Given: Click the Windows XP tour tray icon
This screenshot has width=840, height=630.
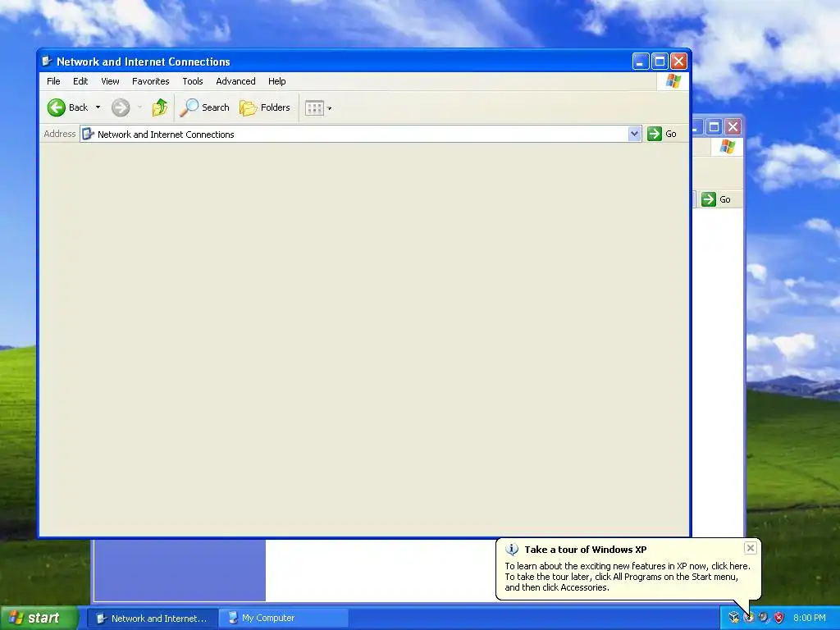Looking at the screenshot, I should [x=749, y=618].
